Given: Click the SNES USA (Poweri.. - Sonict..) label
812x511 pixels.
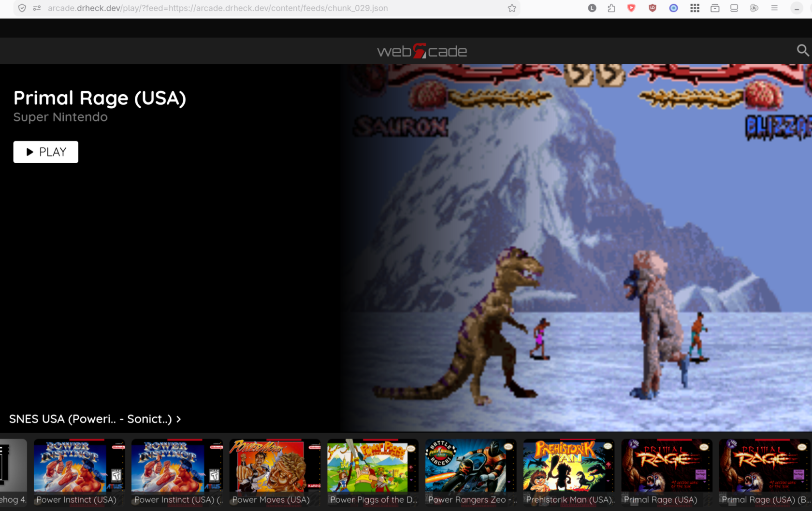Looking at the screenshot, I should tap(90, 419).
